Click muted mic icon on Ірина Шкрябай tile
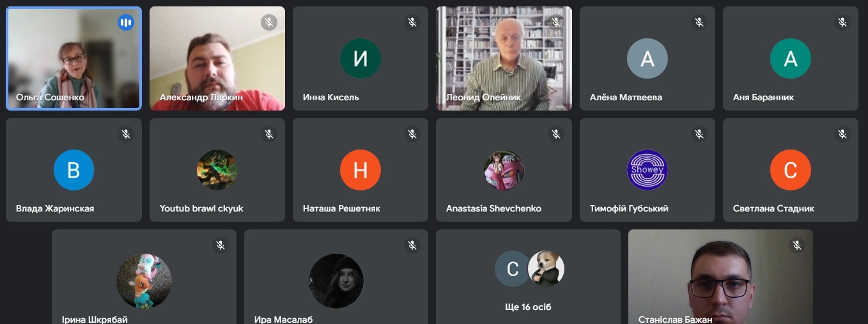 tap(221, 245)
